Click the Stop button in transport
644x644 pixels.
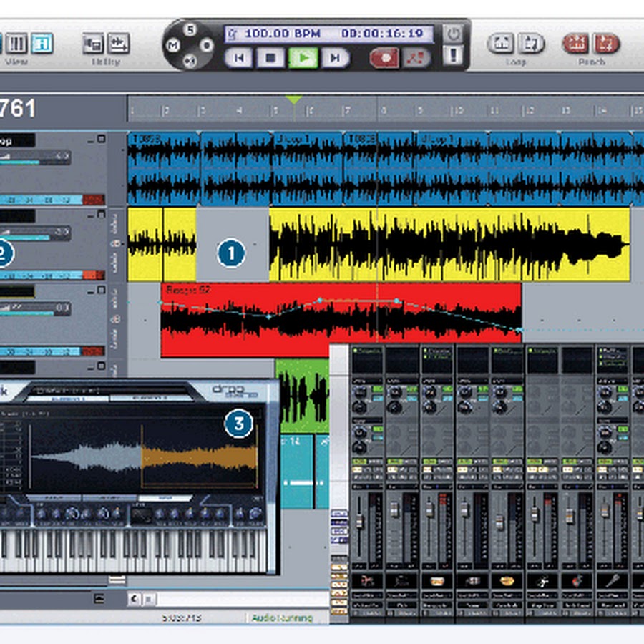(x=271, y=57)
